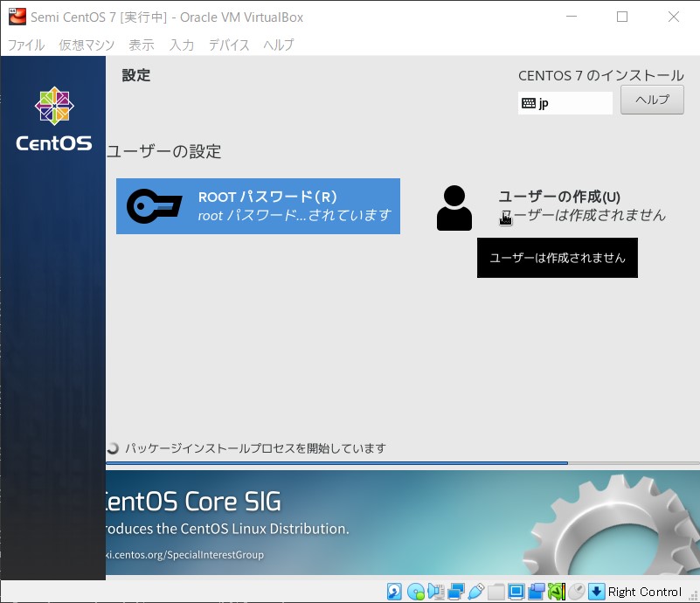Close the VirtualBox window
700x603 pixels.
[674, 17]
